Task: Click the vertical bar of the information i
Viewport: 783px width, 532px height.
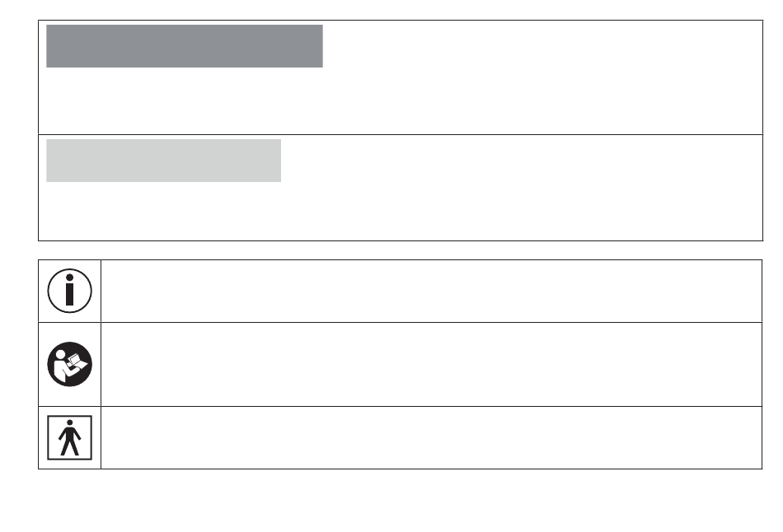Action: point(69,295)
